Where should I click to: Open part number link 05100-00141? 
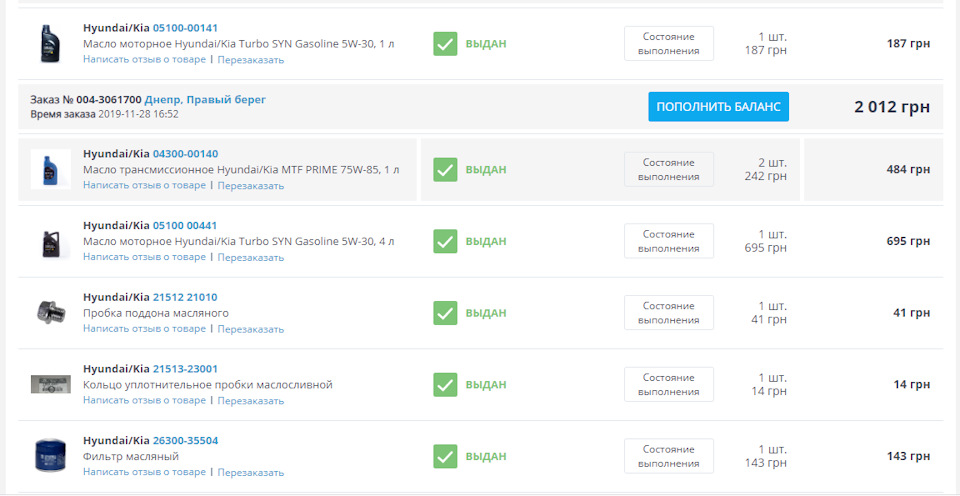point(185,28)
